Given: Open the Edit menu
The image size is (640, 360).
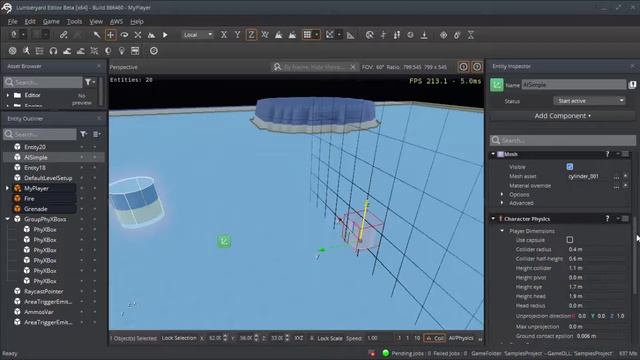Looking at the screenshot, I should [30, 22].
